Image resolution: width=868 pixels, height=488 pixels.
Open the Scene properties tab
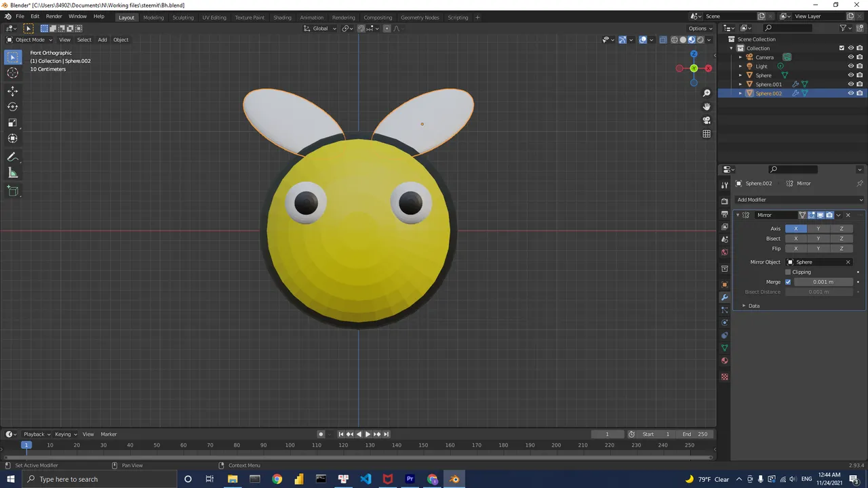724,239
